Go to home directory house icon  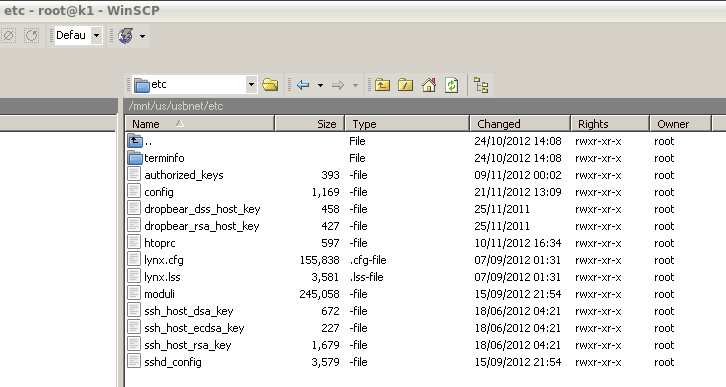pos(429,85)
